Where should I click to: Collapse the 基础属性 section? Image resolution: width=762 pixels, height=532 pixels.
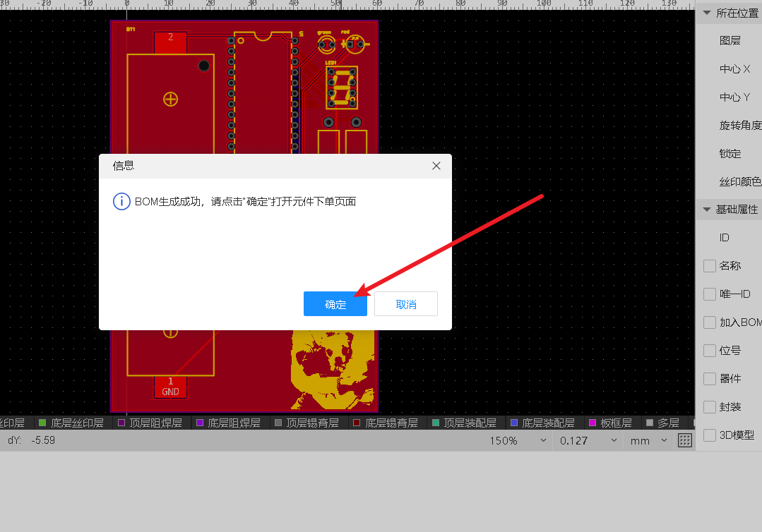click(706, 210)
